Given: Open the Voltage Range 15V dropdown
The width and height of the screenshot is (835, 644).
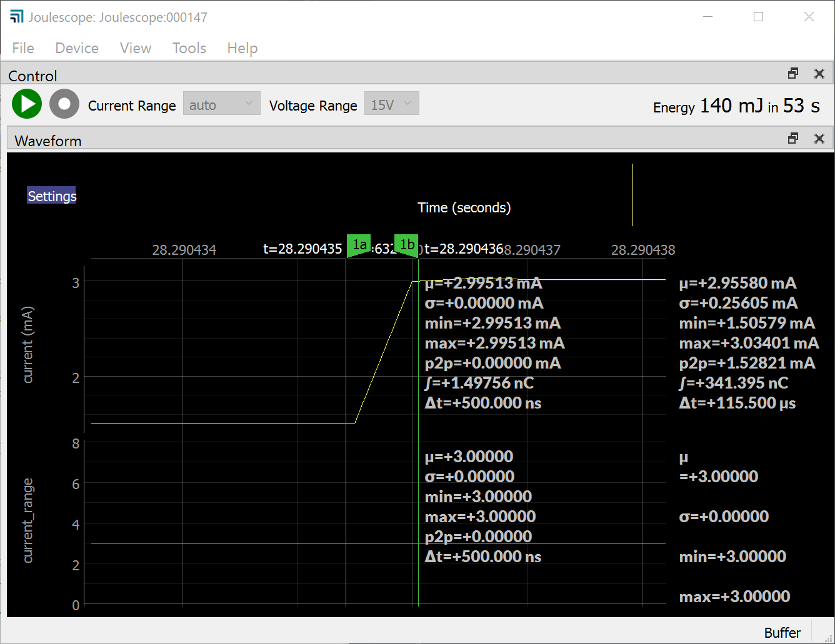Looking at the screenshot, I should point(391,103).
